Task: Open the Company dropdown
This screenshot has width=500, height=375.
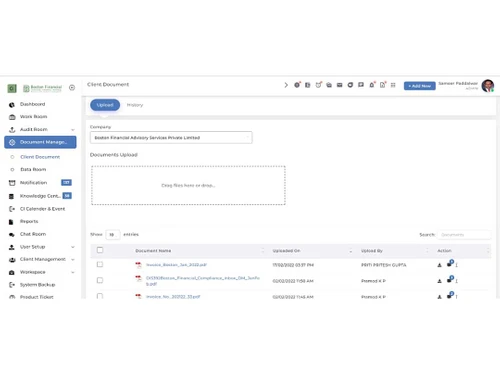Action: click(x=171, y=138)
